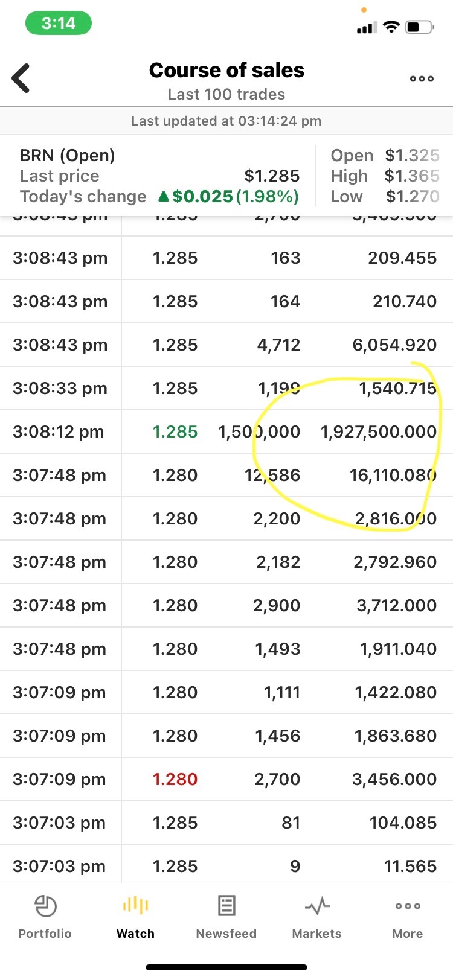Viewport: 453px width, 980px height.
Task: Open the Portfolio pie chart icon
Action: [45, 906]
